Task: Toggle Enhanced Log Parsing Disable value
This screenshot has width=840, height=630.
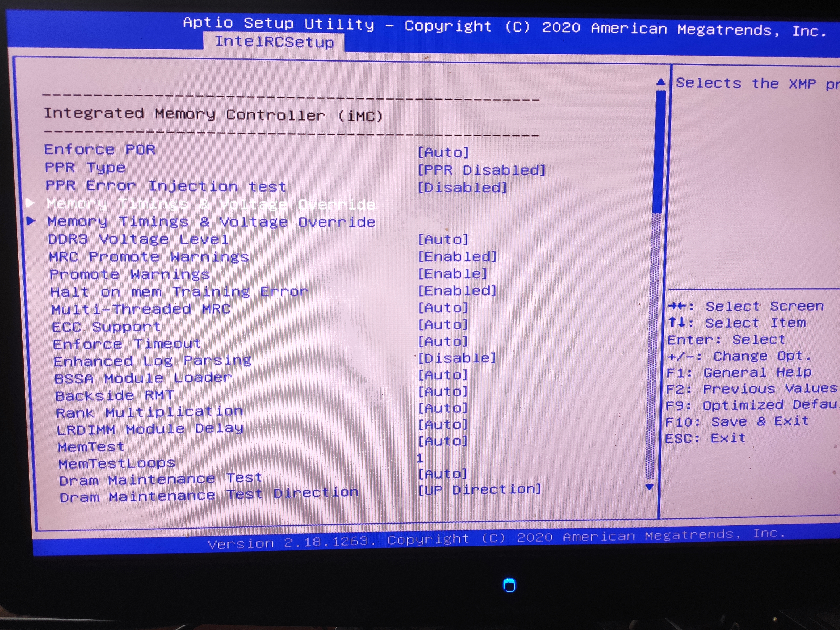Action: tap(457, 358)
